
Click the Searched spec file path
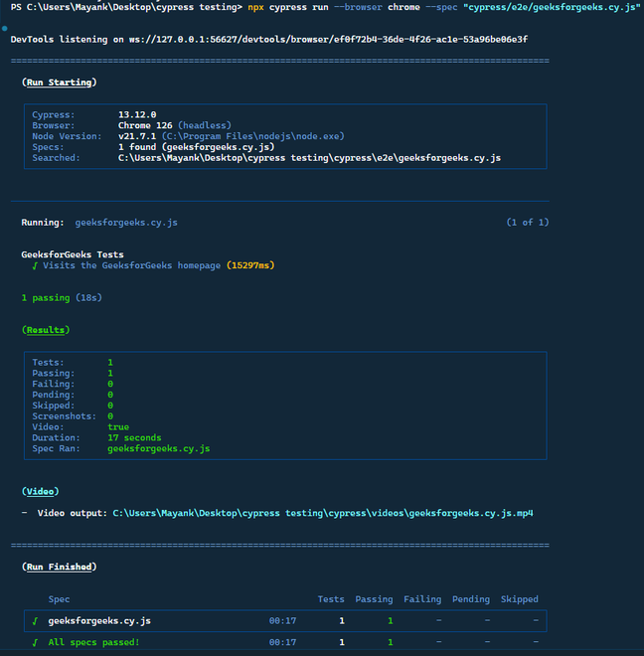(309, 158)
